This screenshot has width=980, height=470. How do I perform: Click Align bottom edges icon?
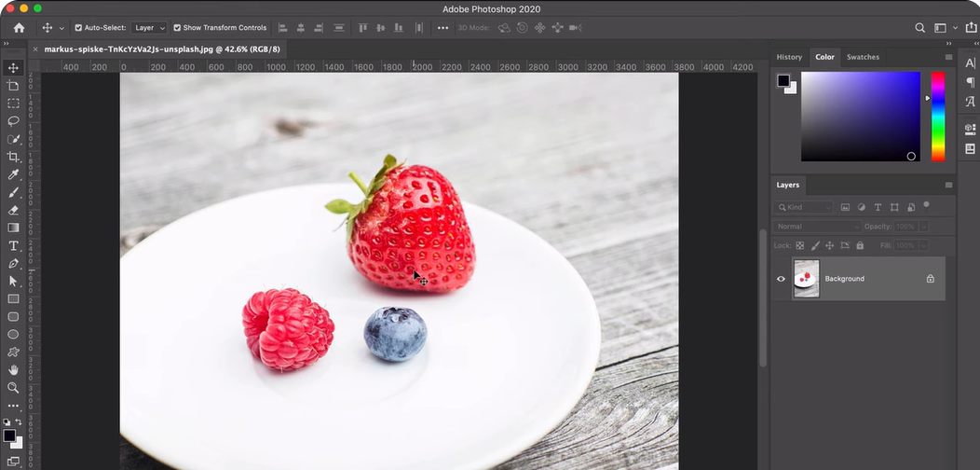coord(399,28)
